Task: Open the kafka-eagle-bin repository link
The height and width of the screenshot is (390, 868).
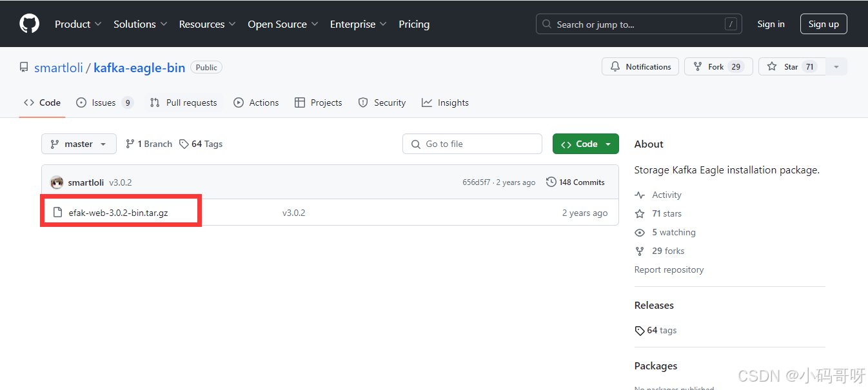Action: pyautogui.click(x=139, y=67)
